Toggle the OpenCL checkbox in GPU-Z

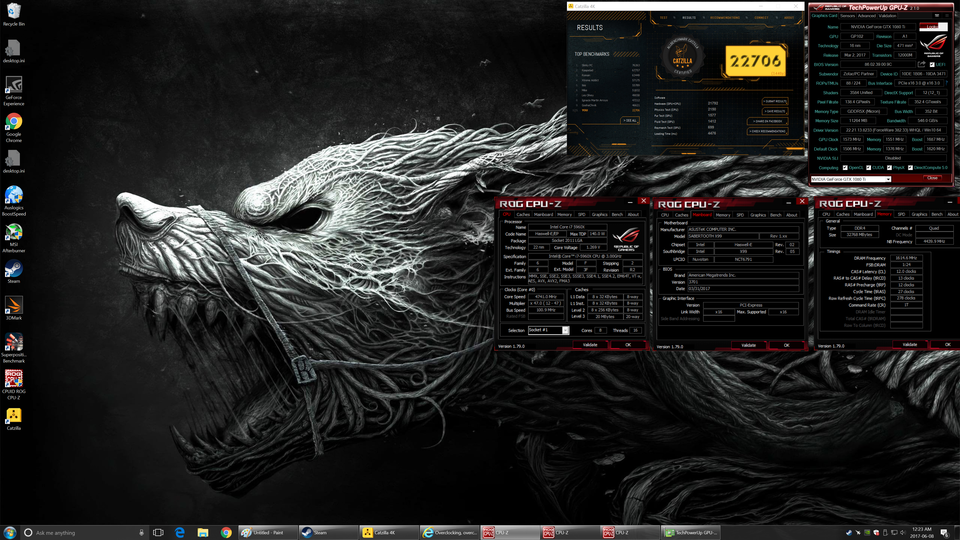845,168
